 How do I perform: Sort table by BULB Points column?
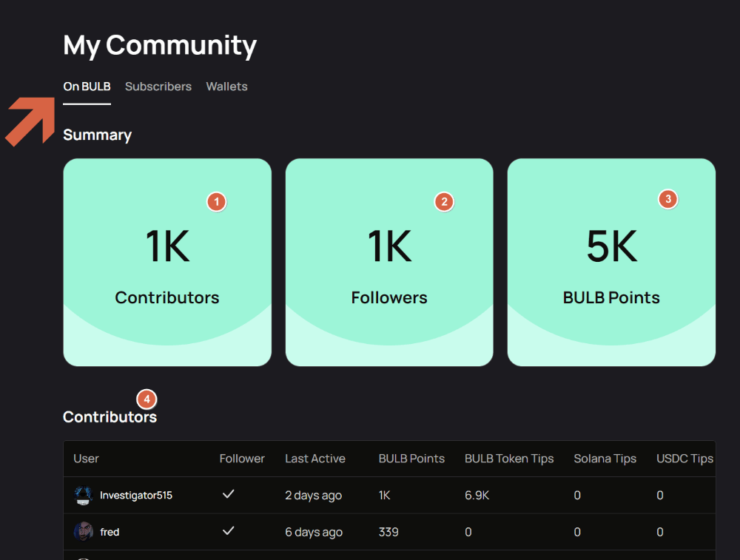pyautogui.click(x=411, y=459)
